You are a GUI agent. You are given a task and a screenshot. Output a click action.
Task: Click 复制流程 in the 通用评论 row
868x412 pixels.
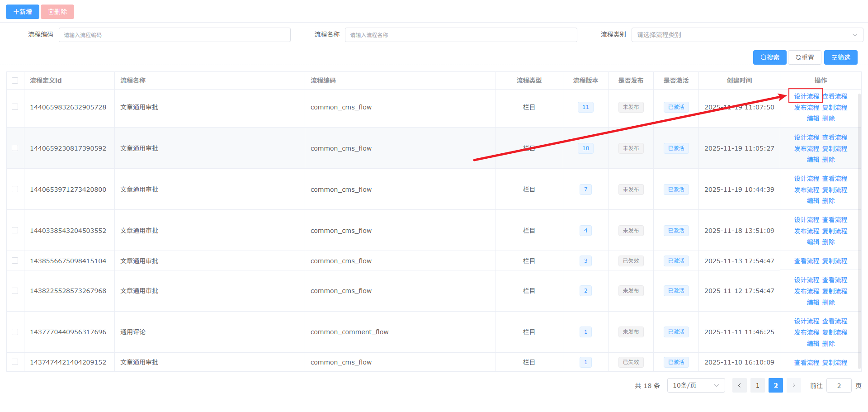[x=835, y=332]
